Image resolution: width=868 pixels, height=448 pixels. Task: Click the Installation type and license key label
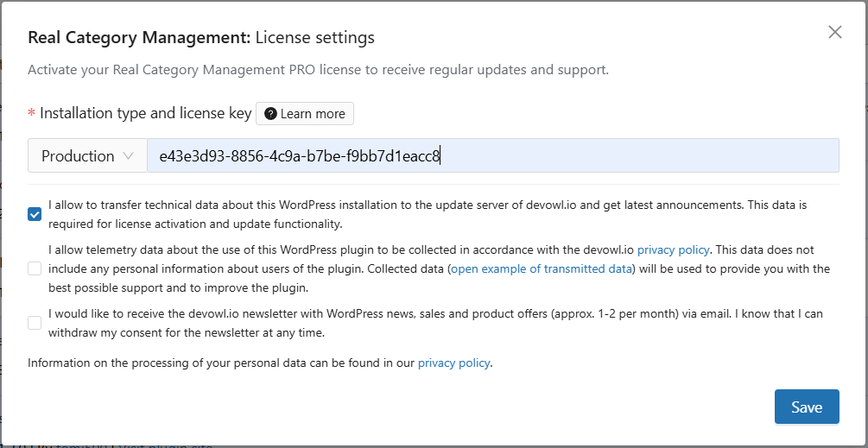pos(146,113)
